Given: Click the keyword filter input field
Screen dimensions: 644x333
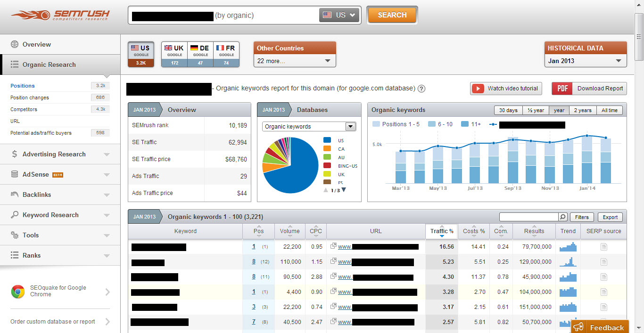Looking at the screenshot, I should 528,217.
